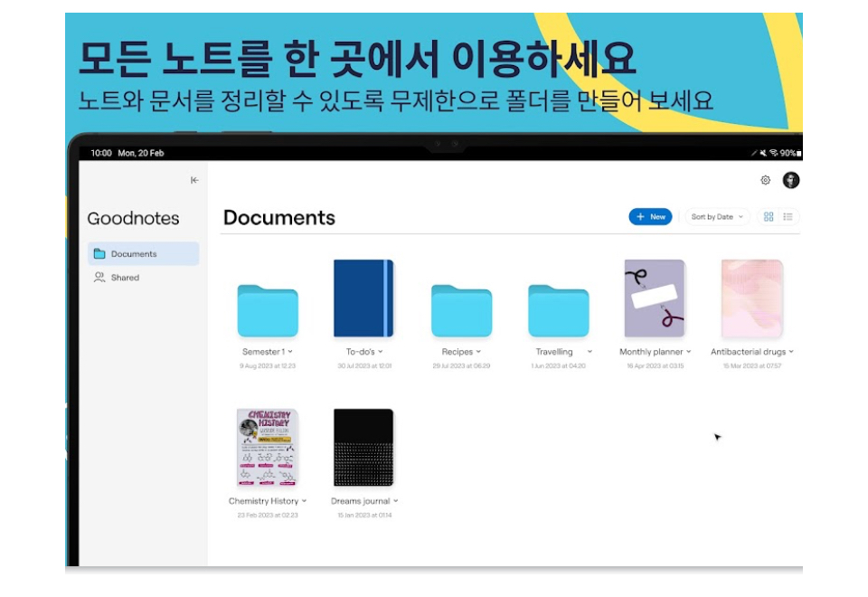Click the Wi-Fi icon in status bar
Image resolution: width=868 pixels, height=597 pixels.
point(773,153)
